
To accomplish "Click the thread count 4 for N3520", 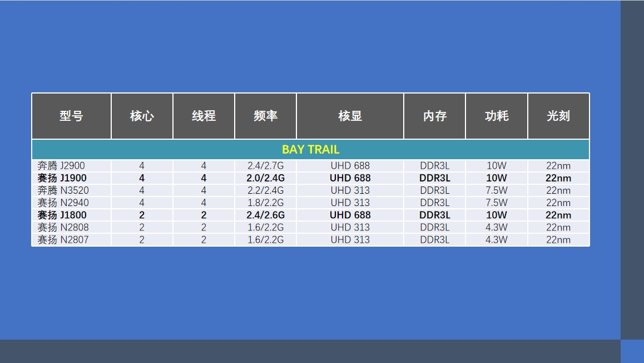I will pyautogui.click(x=204, y=190).
